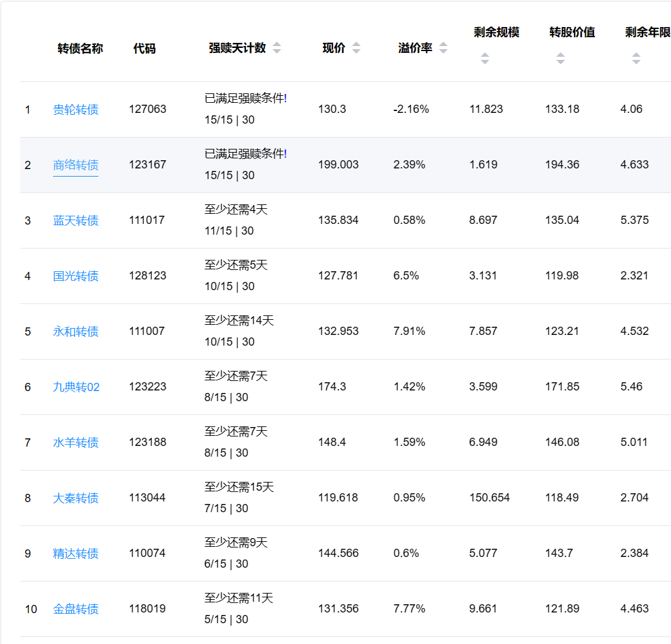Click the 代码 column header
Image resolution: width=671 pixels, height=644 pixels.
pyautogui.click(x=144, y=49)
